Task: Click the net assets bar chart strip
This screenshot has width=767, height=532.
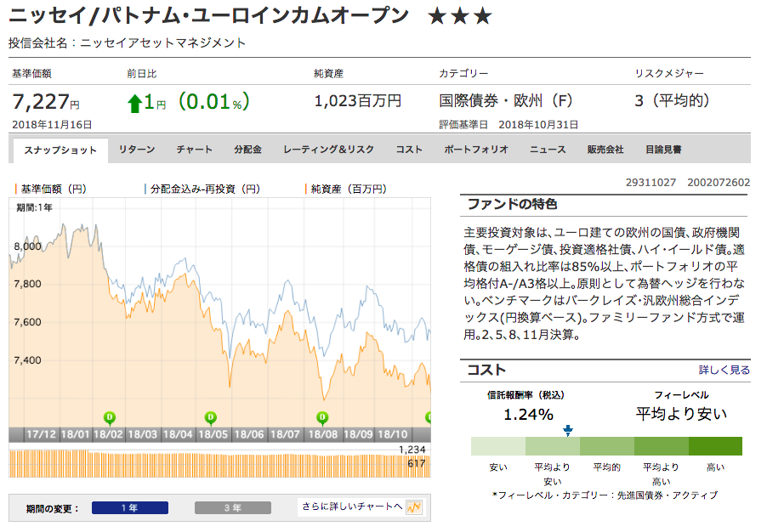Action: pyautogui.click(x=219, y=463)
